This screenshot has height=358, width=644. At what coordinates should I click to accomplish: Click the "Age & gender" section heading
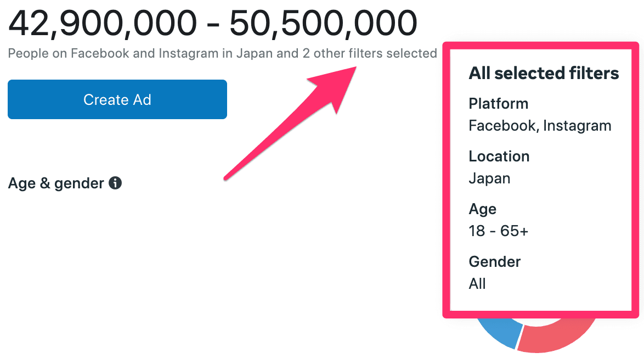[56, 183]
